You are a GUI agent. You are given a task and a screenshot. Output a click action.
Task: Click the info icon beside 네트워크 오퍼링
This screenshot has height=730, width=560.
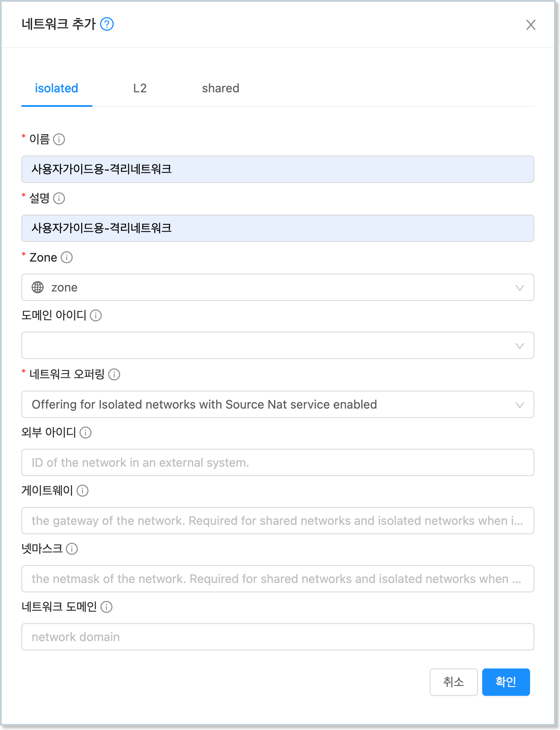point(114,374)
